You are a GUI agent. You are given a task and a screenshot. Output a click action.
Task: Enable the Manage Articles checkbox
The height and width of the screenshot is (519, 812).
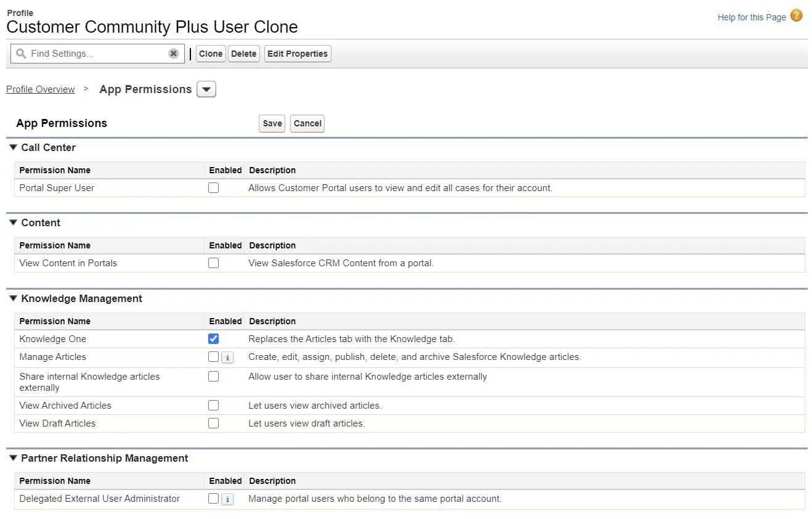[x=213, y=357]
